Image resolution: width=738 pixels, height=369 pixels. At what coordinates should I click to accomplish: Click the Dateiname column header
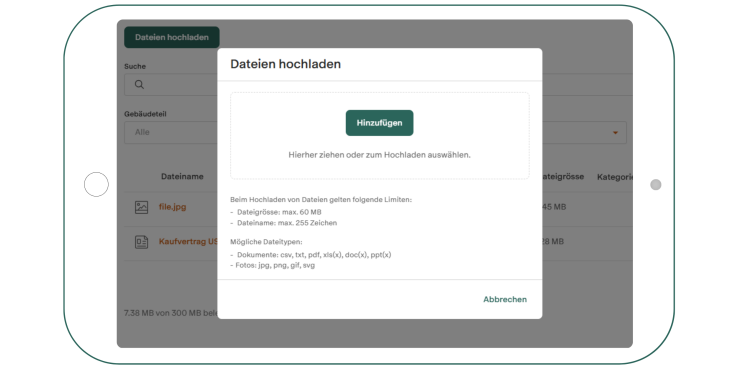(x=182, y=176)
